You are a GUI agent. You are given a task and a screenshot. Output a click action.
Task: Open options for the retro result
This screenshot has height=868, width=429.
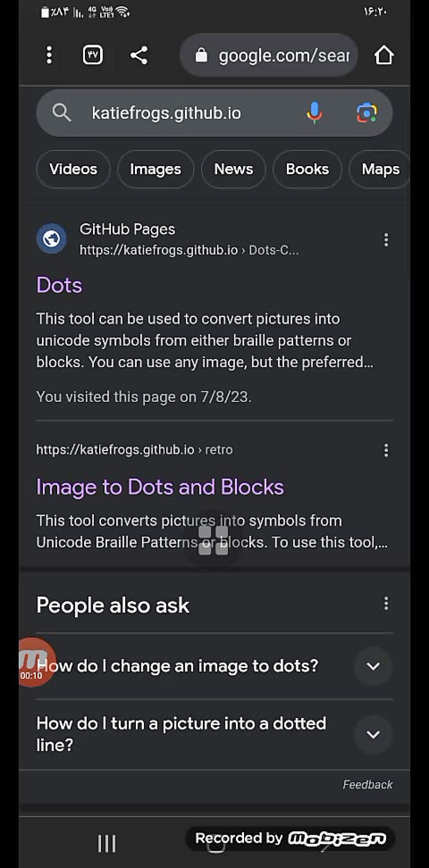tap(386, 450)
